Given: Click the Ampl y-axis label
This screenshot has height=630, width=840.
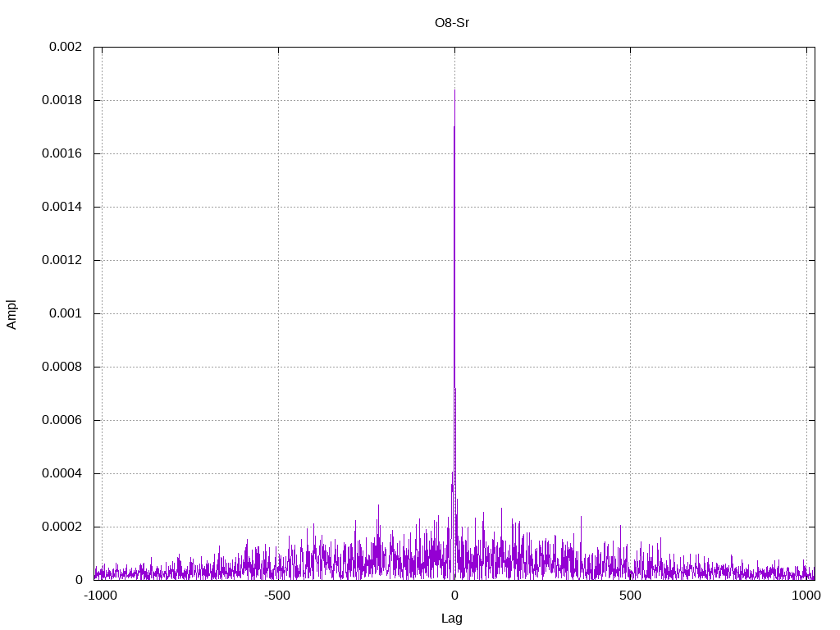Looking at the screenshot, I should pos(11,314).
